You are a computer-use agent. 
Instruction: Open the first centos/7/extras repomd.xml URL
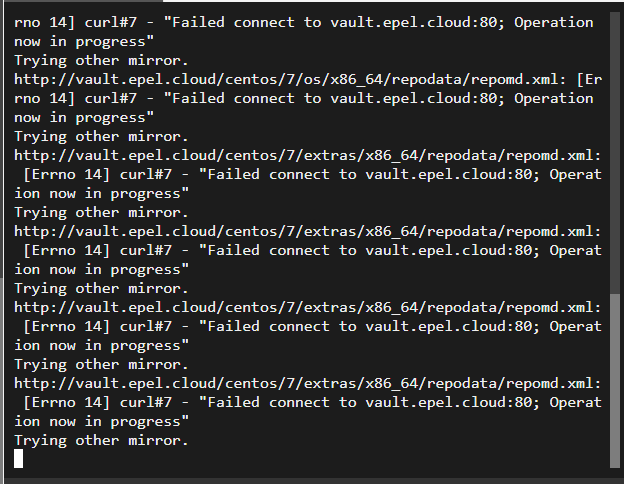click(307, 156)
